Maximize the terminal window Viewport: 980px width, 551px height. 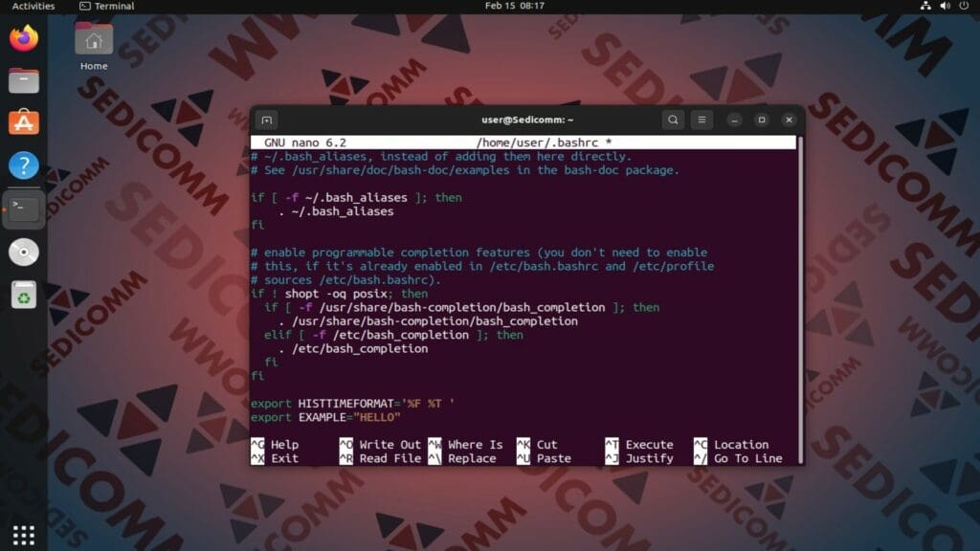click(x=761, y=120)
